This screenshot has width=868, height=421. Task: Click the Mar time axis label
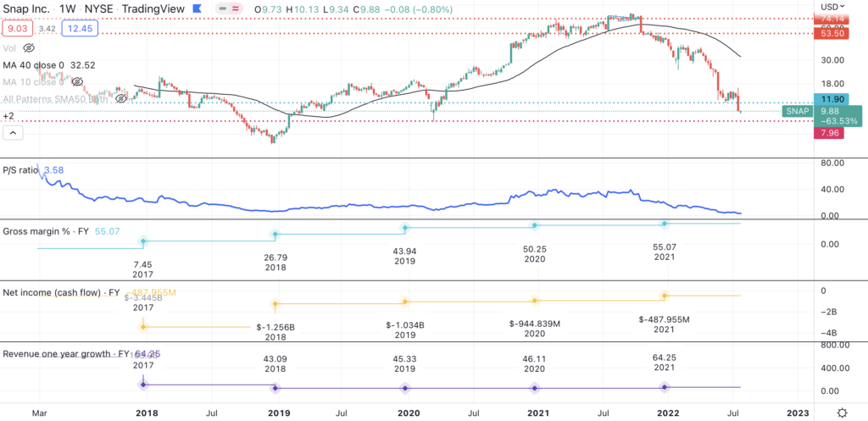pyautogui.click(x=38, y=413)
